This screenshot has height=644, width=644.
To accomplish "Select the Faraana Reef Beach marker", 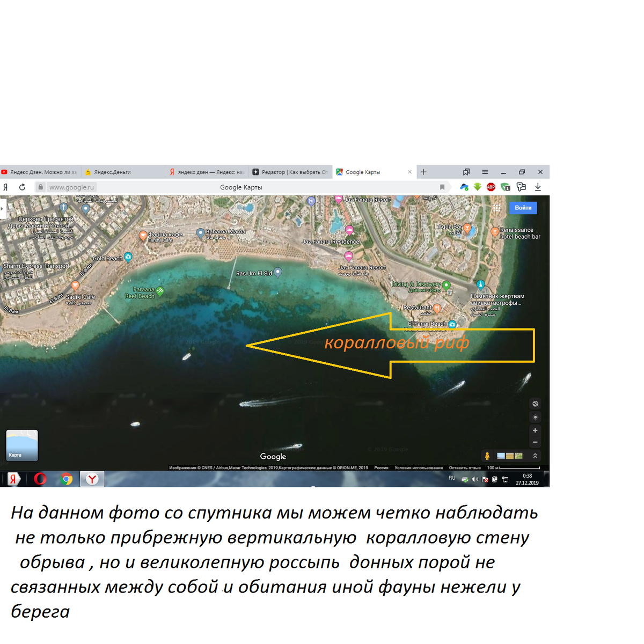I will pyautogui.click(x=159, y=291).
